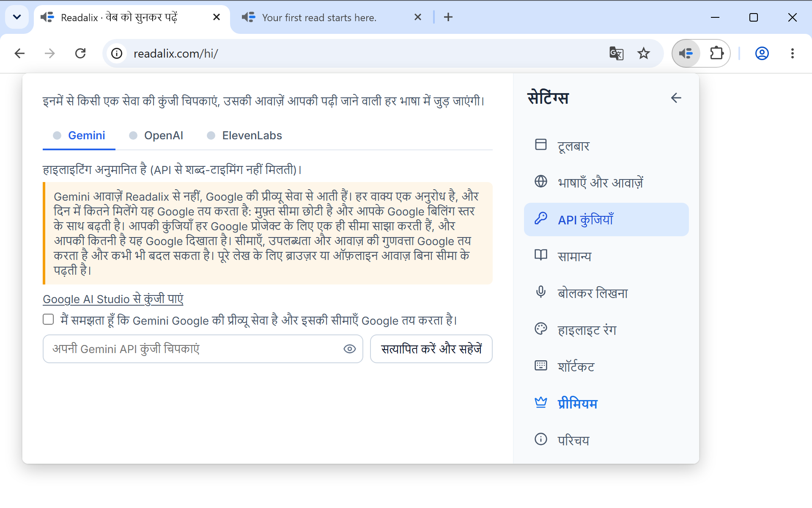Go forward in browser history
This screenshot has width=812, height=508.
[x=50, y=53]
